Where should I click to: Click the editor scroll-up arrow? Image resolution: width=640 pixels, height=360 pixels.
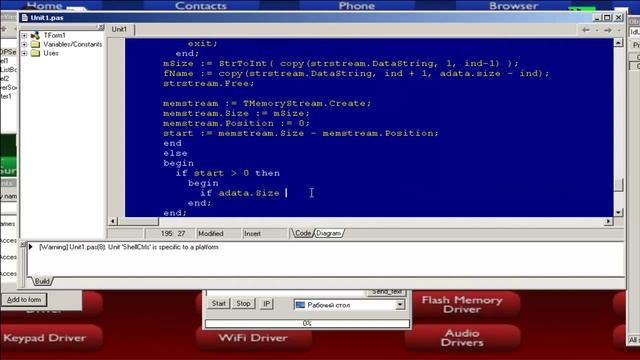pyautogui.click(x=618, y=42)
